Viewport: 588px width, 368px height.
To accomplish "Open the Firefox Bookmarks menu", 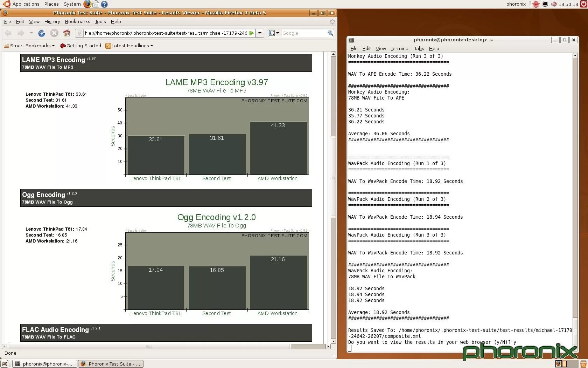I will point(77,22).
